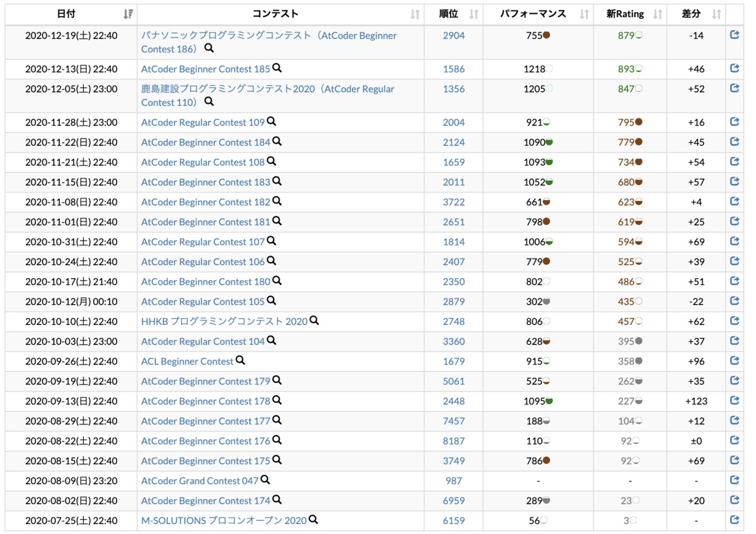Open AtCoder Beginner Contest 185 link
The height and width of the screenshot is (534, 756).
(x=205, y=69)
